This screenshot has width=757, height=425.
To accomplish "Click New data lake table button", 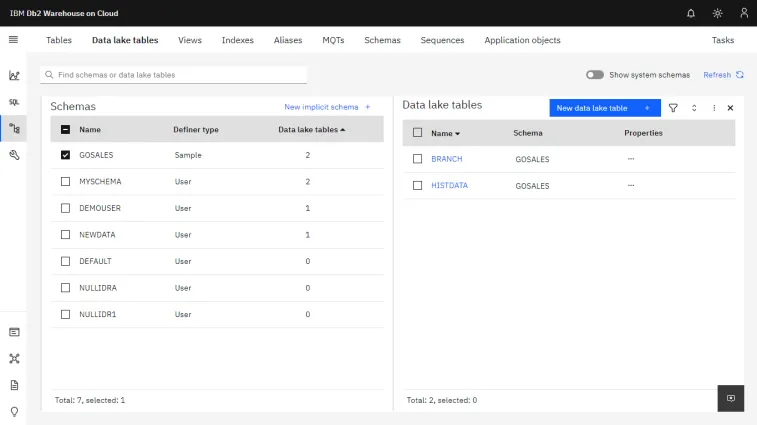I will pos(604,108).
